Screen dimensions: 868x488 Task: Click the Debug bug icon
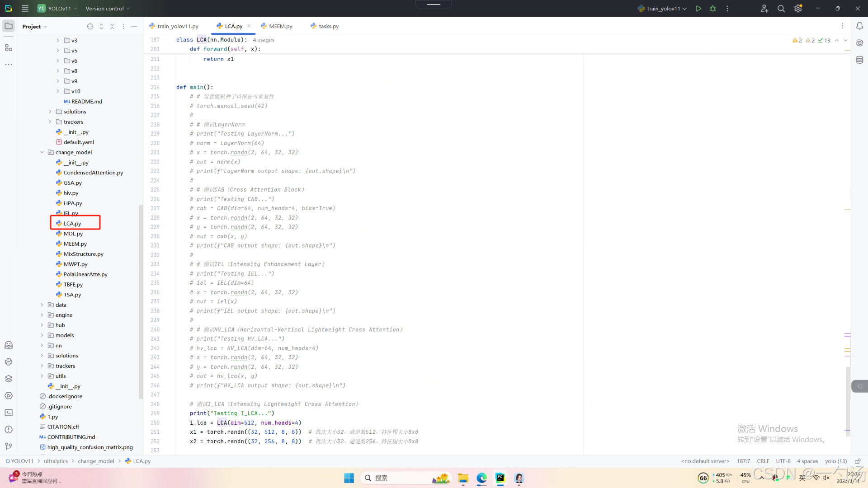(713, 9)
